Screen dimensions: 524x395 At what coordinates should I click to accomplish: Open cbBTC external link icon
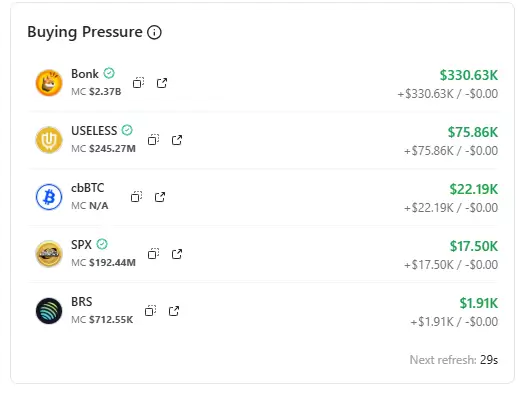tap(160, 197)
